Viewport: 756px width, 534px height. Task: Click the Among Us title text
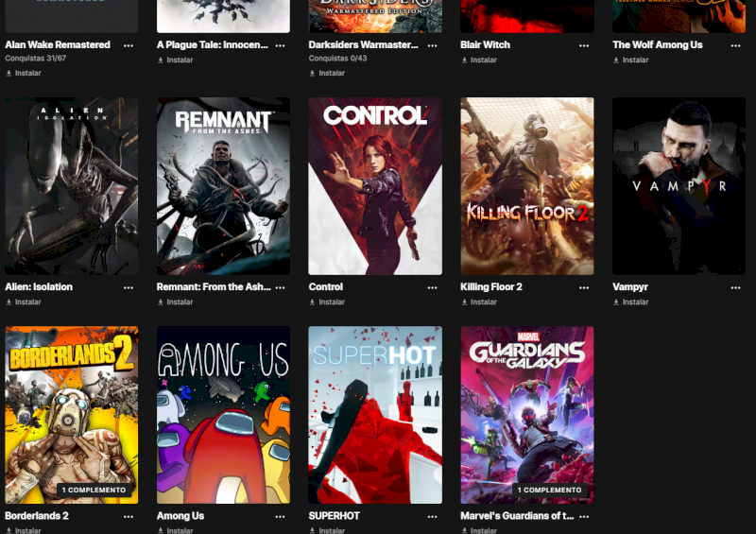click(x=180, y=516)
